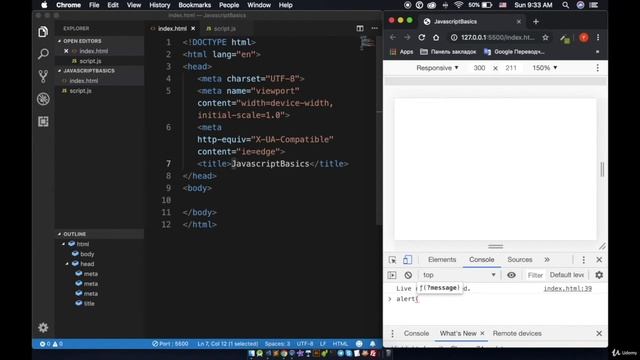Click the notifications bell in status bar
Viewport: 640px width, 360px height.
(x=373, y=344)
